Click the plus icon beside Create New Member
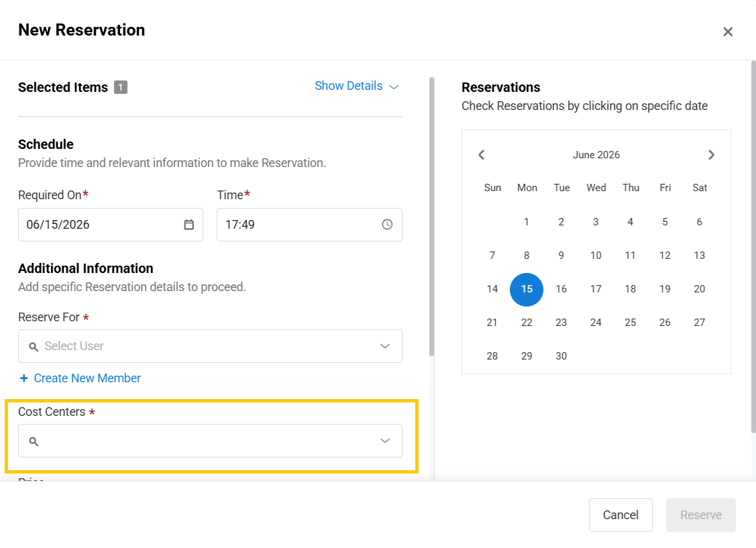 [x=23, y=378]
